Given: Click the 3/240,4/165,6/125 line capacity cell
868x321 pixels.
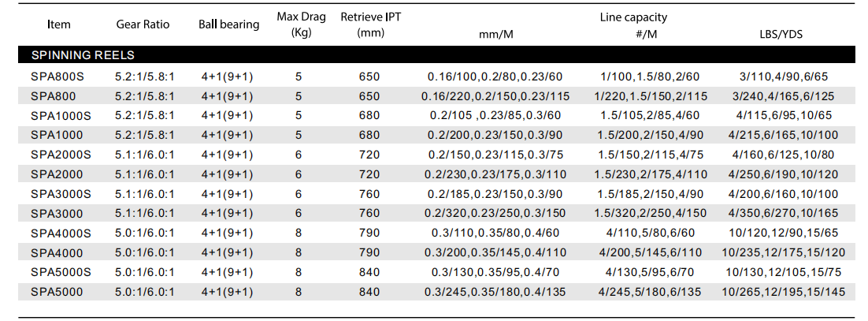Looking at the screenshot, I should click(782, 96).
